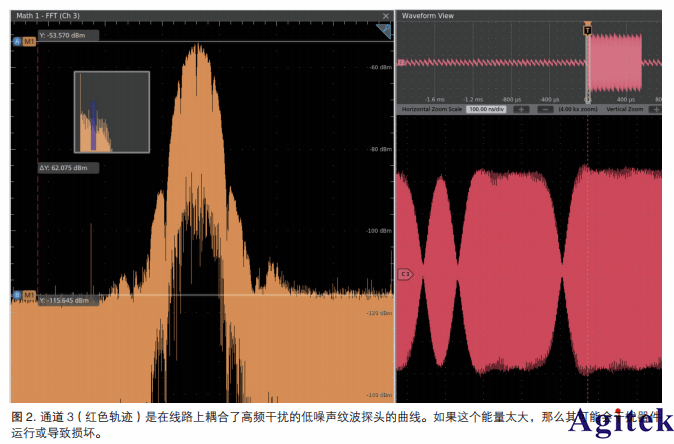Close the Math 1 FFT panel

(387, 16)
